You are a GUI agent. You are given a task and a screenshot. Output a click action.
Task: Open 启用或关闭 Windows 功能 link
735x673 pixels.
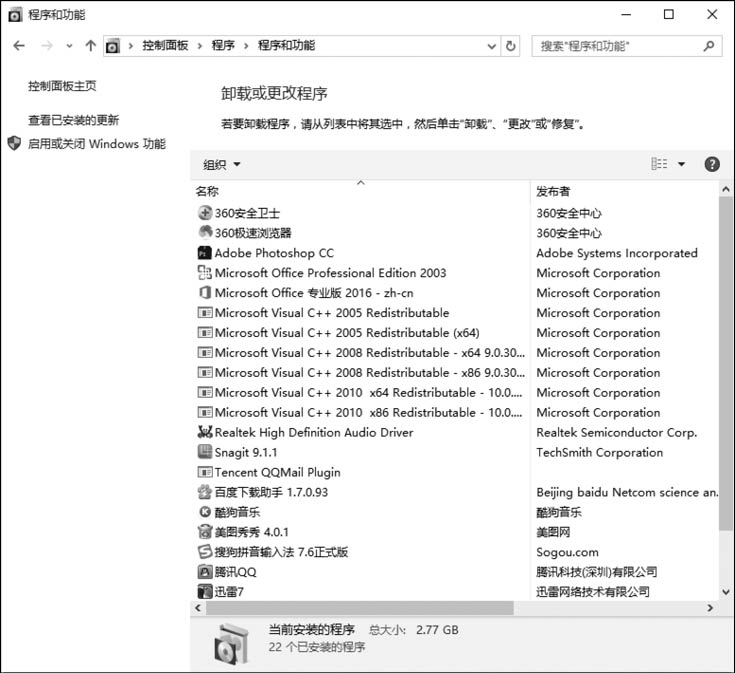pyautogui.click(x=97, y=143)
